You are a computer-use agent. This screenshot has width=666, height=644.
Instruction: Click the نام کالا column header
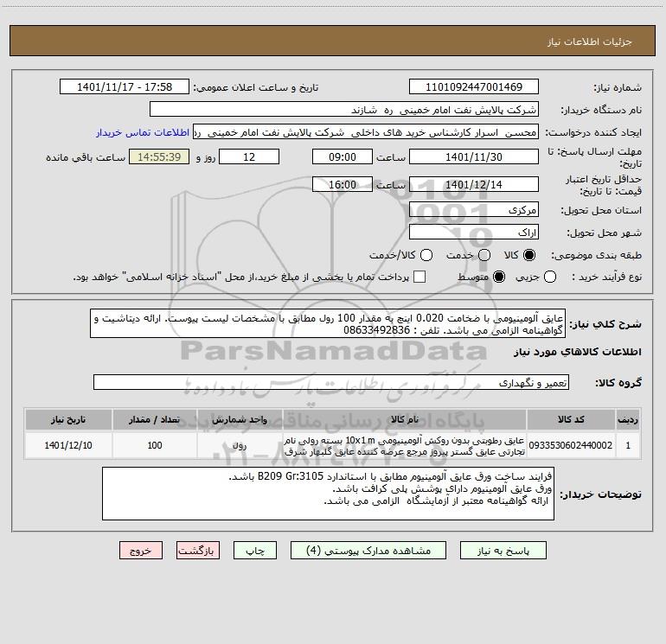405,419
